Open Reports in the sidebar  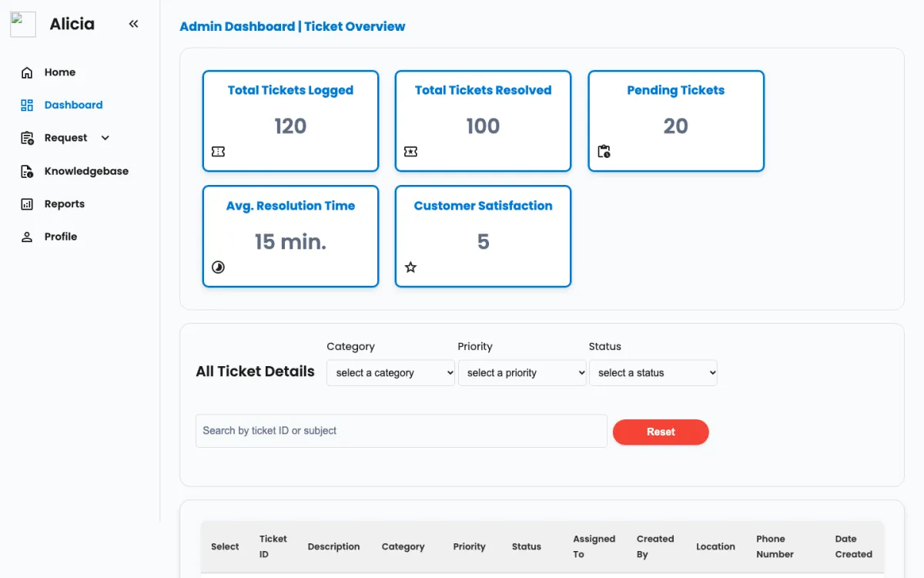tap(65, 204)
